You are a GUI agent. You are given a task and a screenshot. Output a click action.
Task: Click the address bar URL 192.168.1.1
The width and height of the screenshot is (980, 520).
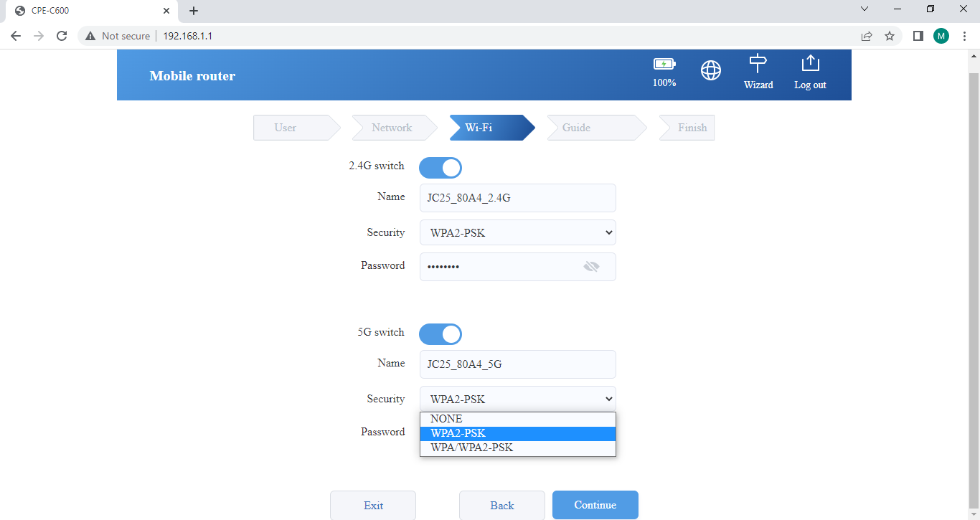pos(187,36)
